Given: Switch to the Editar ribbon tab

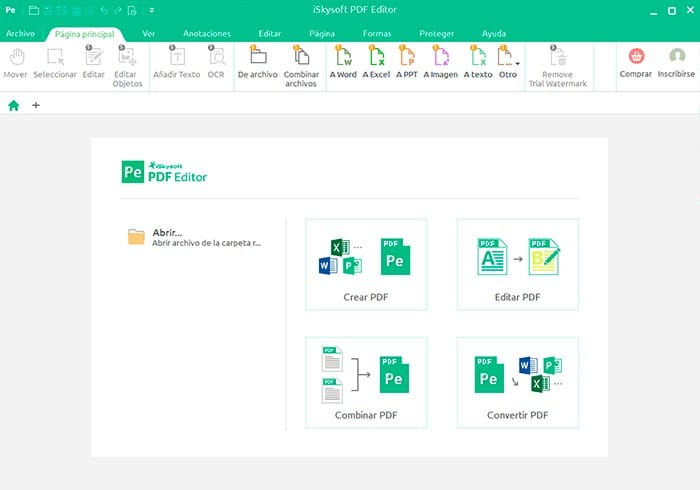Looking at the screenshot, I should pyautogui.click(x=270, y=33).
